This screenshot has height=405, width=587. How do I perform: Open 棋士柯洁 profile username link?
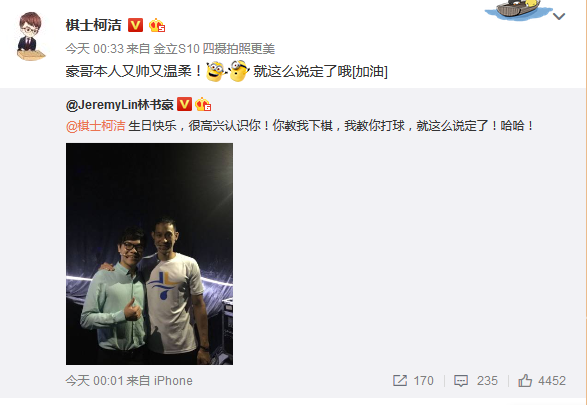point(94,25)
